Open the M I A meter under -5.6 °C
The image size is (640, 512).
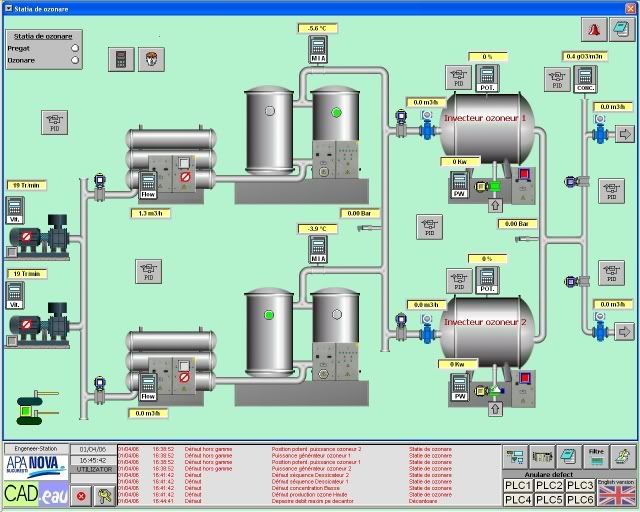tap(318, 49)
